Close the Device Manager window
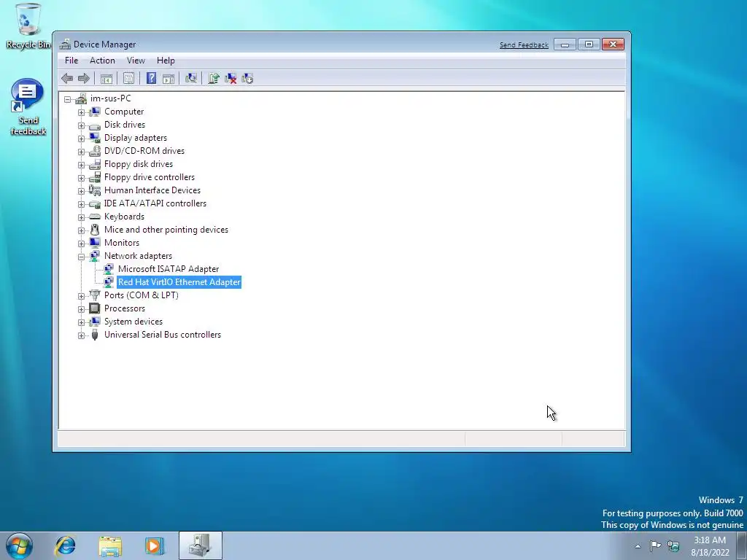 [x=613, y=44]
